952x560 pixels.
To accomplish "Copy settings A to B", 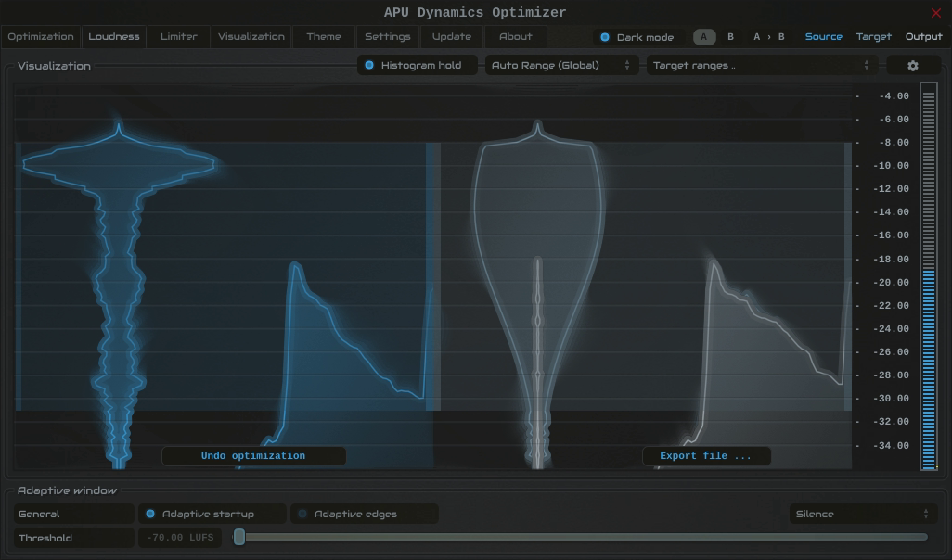I will [768, 37].
